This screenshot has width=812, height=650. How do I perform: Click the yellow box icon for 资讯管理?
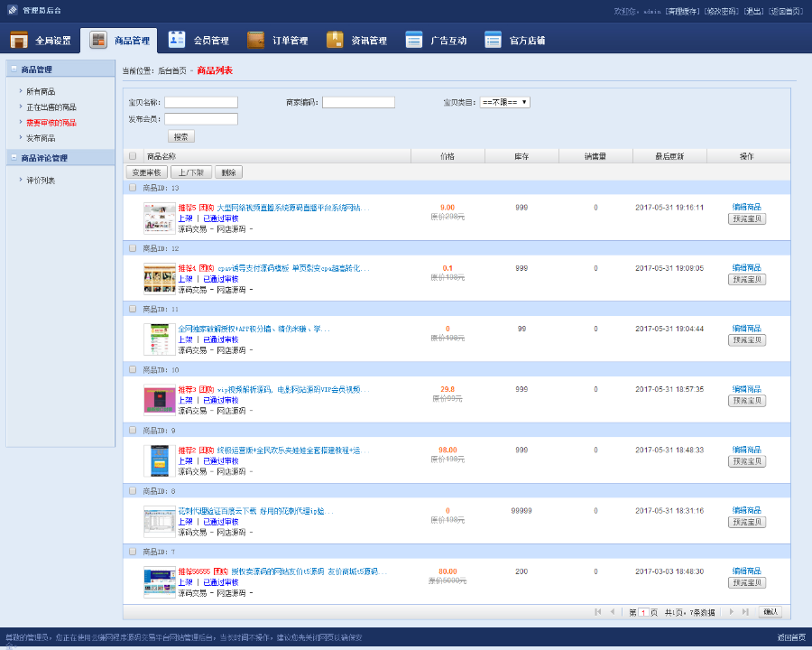tap(335, 40)
